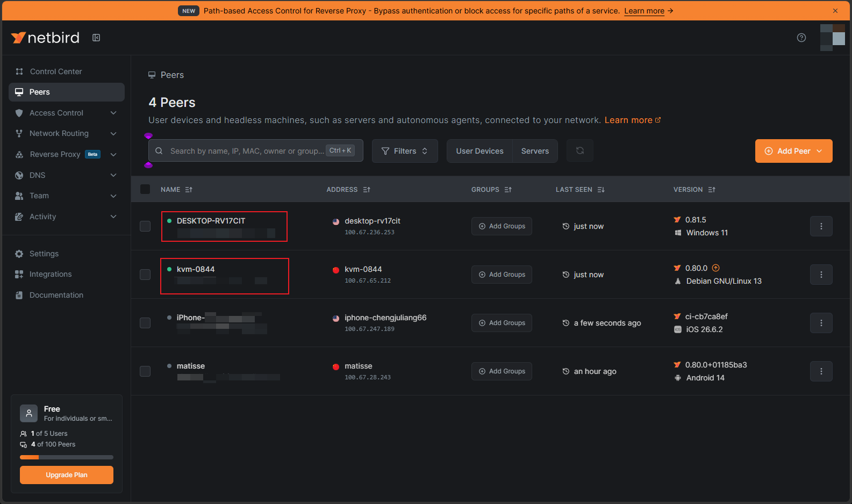Click the iphone-chengjuliang66 address
Viewport: 852px width, 504px height.
385,318
